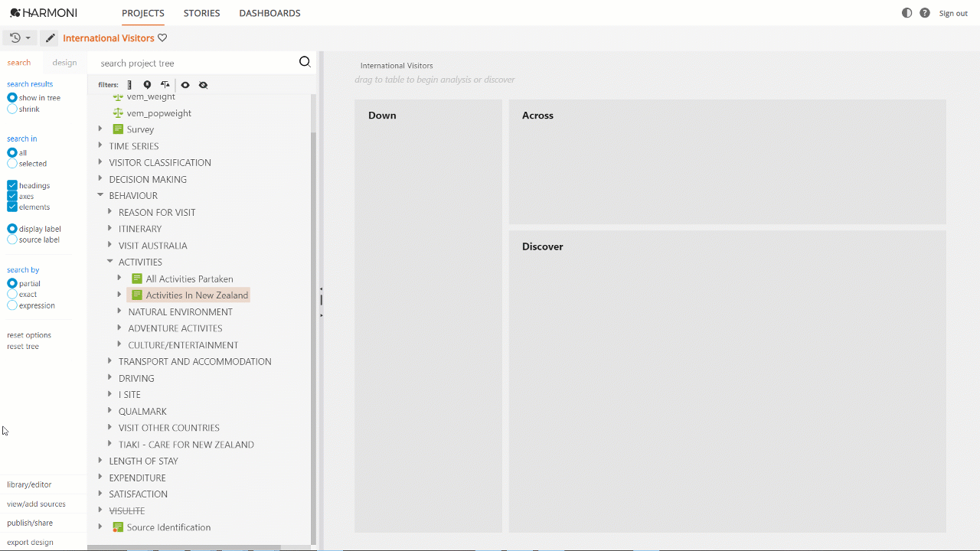Click the panel splitter collapse handle
Screen dimensions: 980x551
click(321, 300)
